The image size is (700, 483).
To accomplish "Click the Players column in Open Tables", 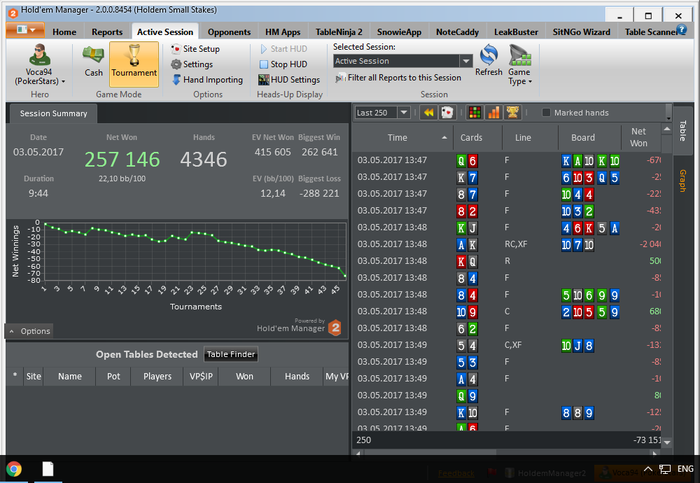I will click(157, 376).
